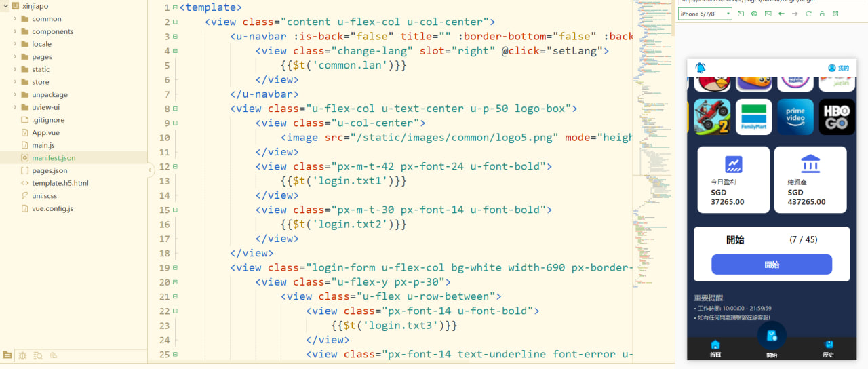The image size is (868, 369).
Task: Click the lock icon in preview toolbar
Action: (x=822, y=14)
